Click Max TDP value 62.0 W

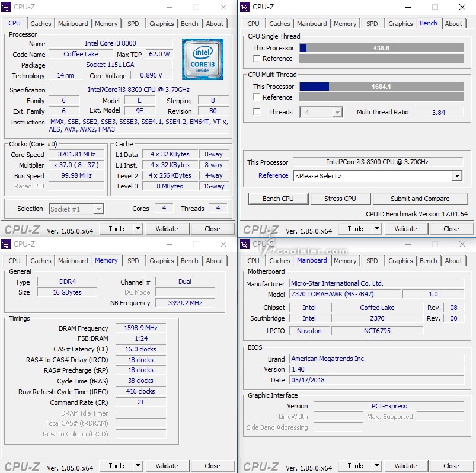(x=159, y=54)
